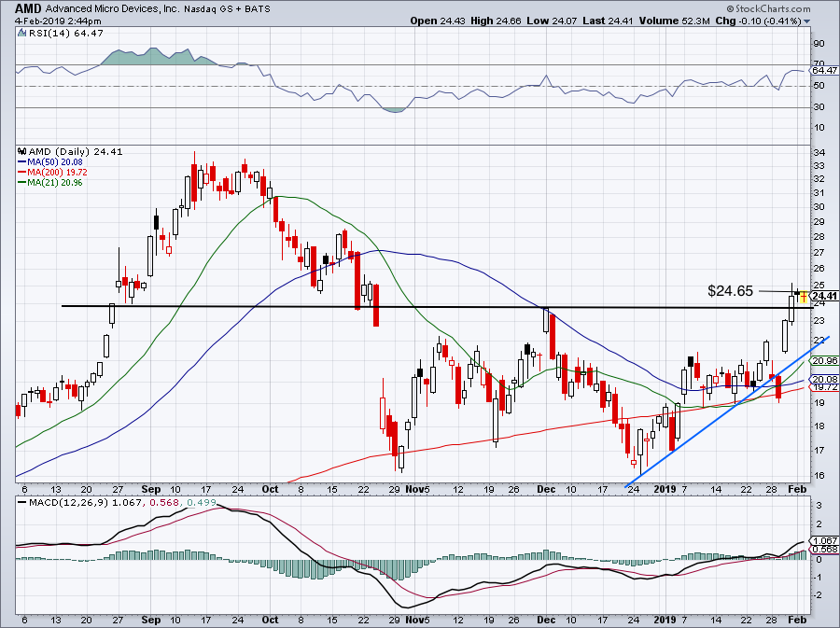840x628 pixels.
Task: Click the 34 price level on axis
Action: tap(819, 153)
